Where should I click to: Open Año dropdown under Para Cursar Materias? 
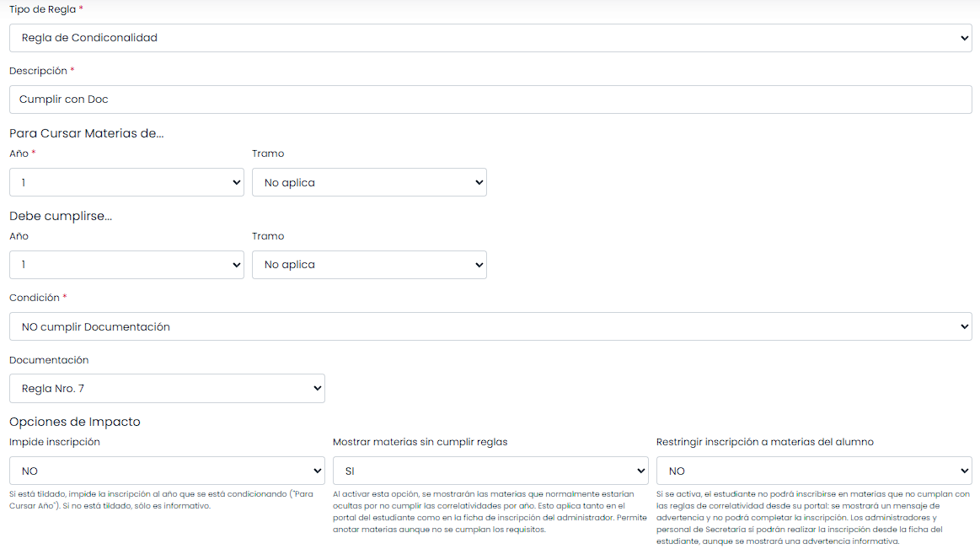[126, 182]
